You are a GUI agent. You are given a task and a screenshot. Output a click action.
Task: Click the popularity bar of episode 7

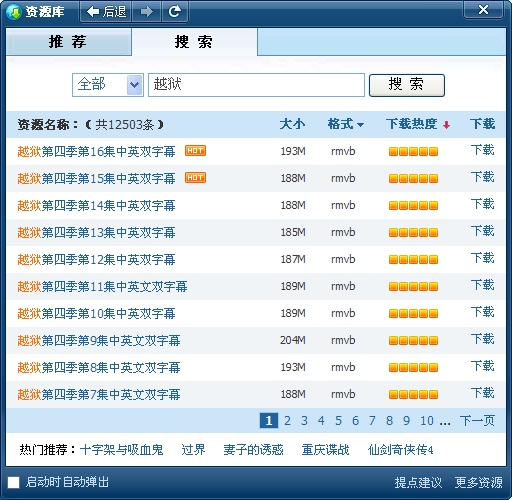(413, 395)
